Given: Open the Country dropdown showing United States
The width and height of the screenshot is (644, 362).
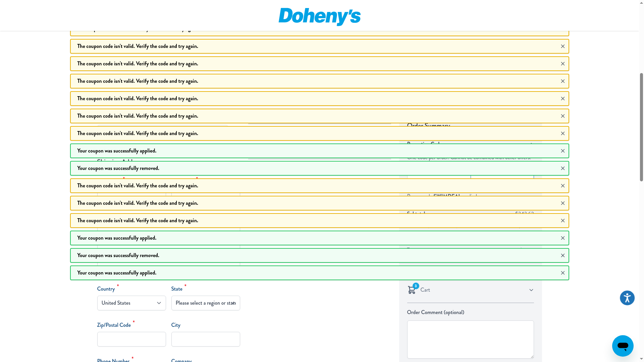Looking at the screenshot, I should [x=131, y=303].
